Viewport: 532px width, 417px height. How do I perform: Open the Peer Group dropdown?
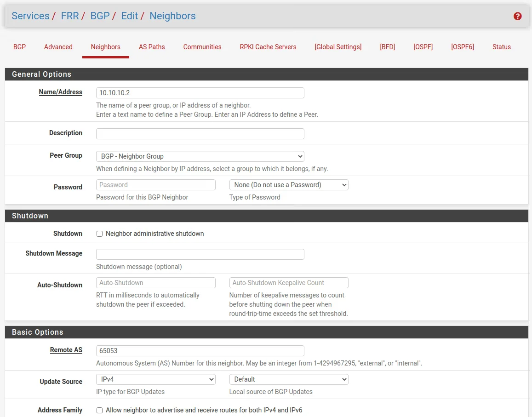pyautogui.click(x=200, y=156)
